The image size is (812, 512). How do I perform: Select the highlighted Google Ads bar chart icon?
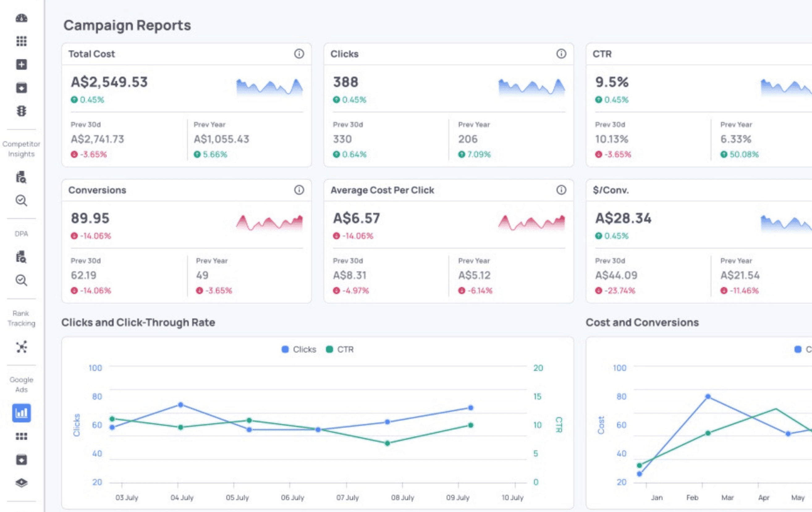click(21, 413)
